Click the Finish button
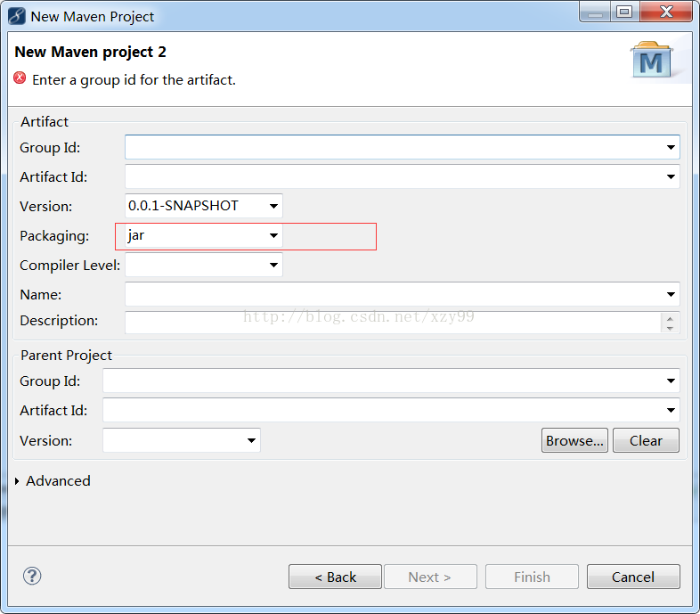Image resolution: width=700 pixels, height=614 pixels. pyautogui.click(x=533, y=577)
